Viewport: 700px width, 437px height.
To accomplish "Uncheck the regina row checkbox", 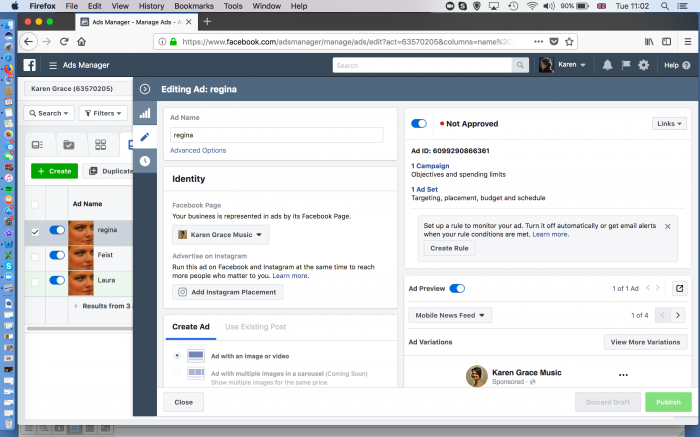I will (x=35, y=232).
